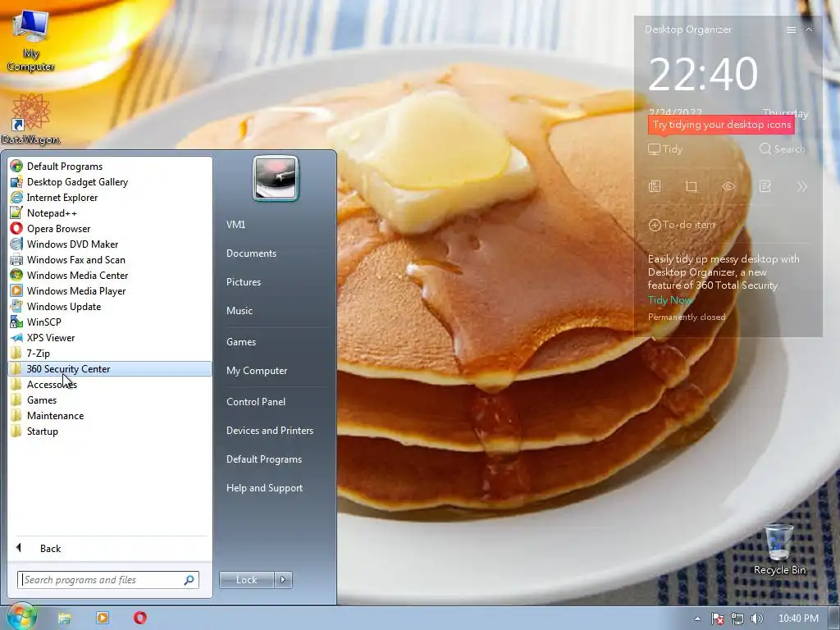Click the 10:40 PM taskbar clock
840x630 pixels.
click(x=798, y=619)
